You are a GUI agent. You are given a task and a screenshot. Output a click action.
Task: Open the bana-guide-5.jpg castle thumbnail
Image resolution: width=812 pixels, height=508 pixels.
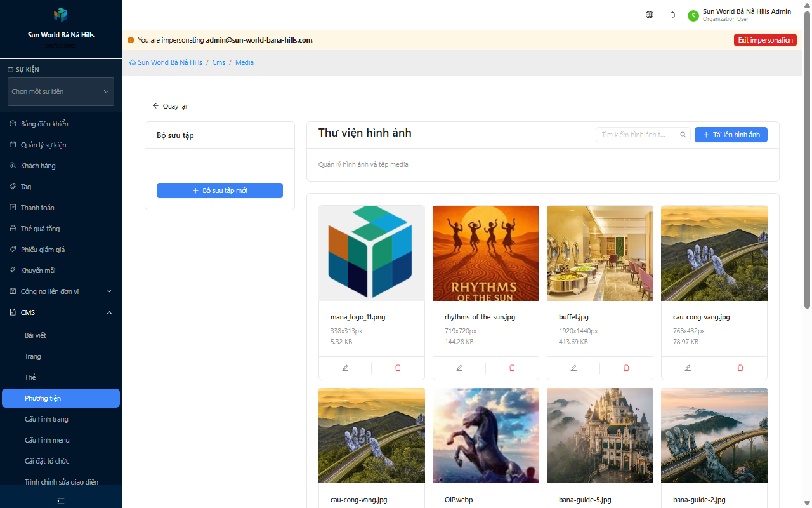[600, 436]
